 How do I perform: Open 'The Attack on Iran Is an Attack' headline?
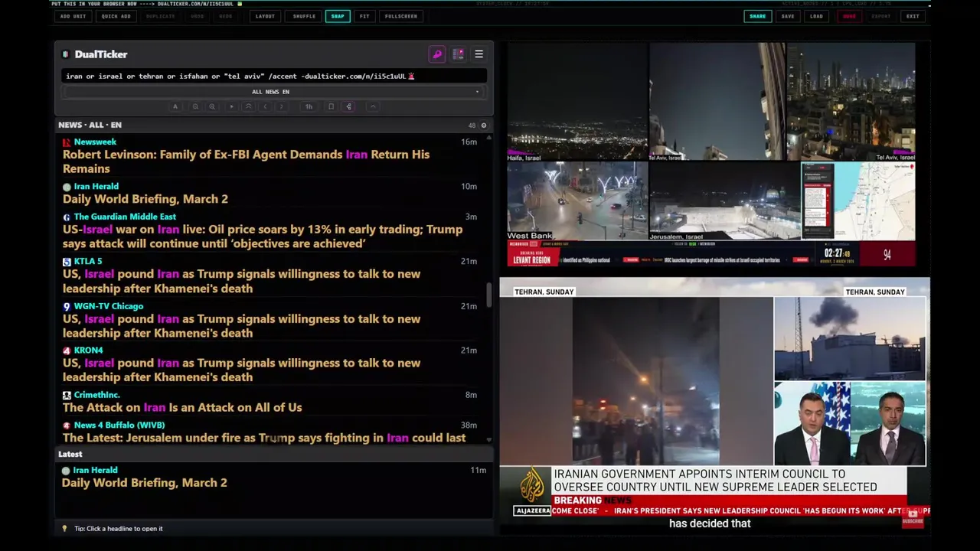pyautogui.click(x=182, y=408)
